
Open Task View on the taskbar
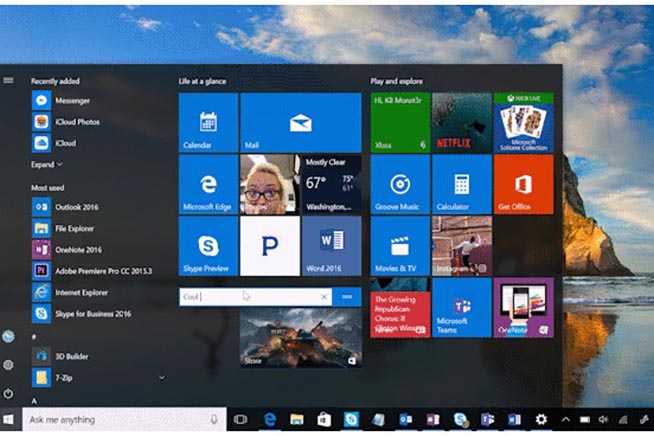coord(241,419)
